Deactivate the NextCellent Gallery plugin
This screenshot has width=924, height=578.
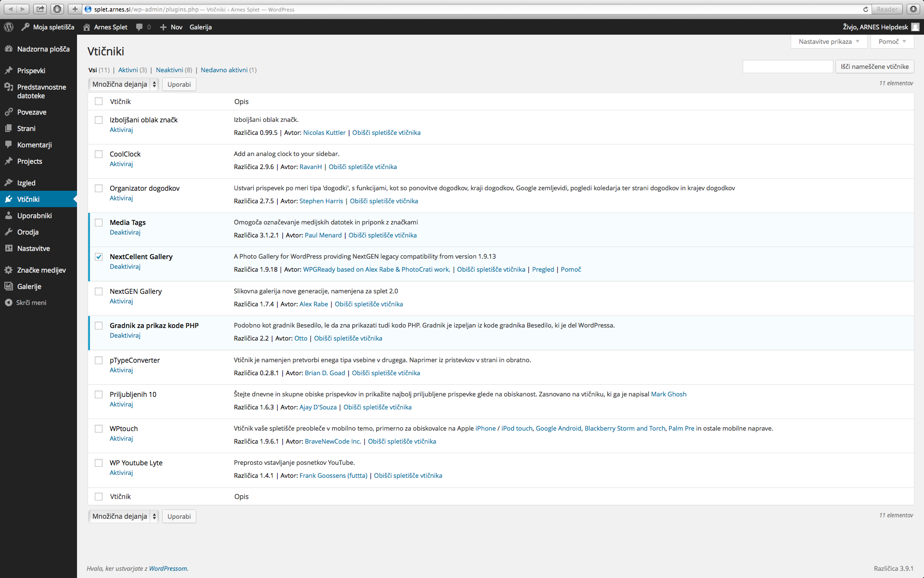(125, 266)
